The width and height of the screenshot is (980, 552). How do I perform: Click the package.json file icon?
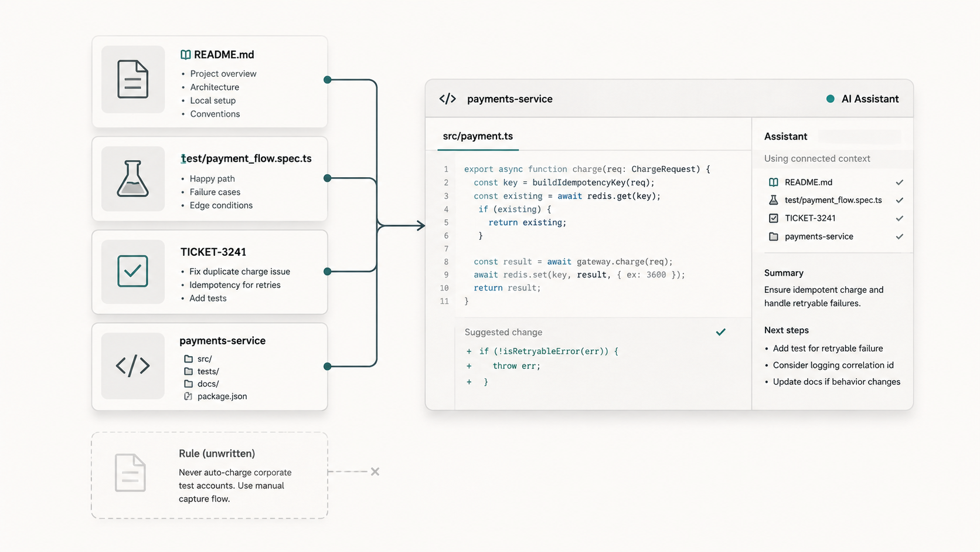[x=188, y=397]
